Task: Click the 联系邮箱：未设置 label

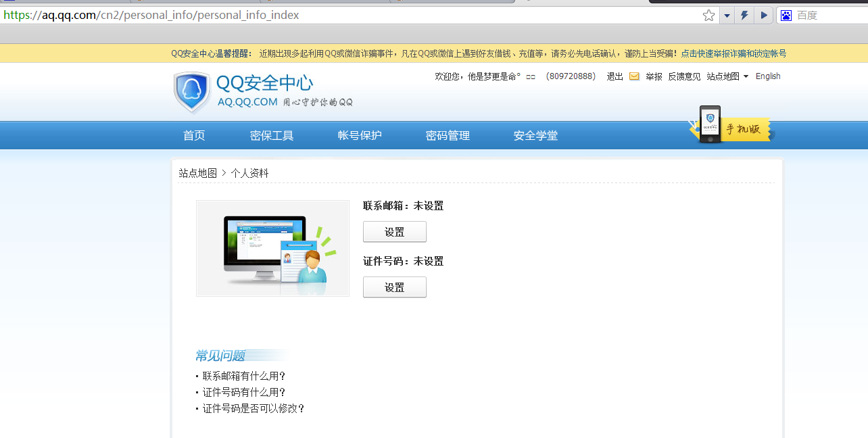Action: (x=404, y=206)
